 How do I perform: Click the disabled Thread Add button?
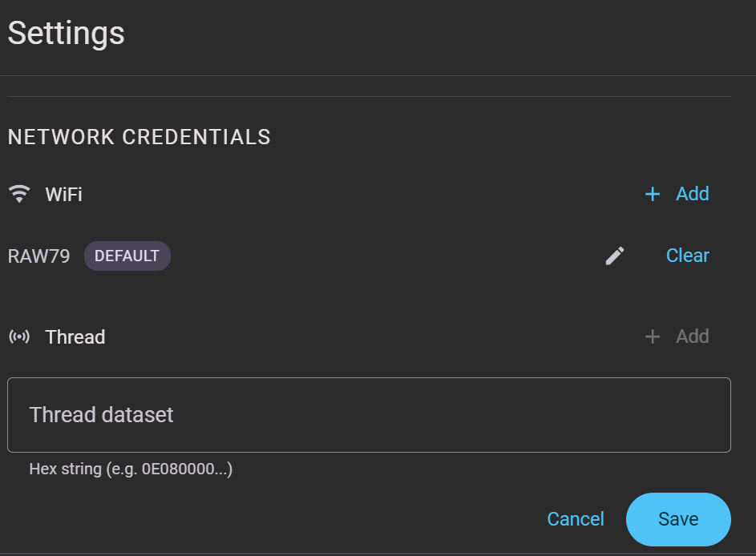(677, 336)
